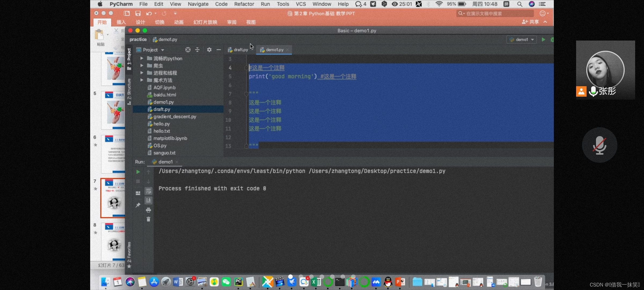Open sanguo.txt in the project tree

tap(164, 153)
